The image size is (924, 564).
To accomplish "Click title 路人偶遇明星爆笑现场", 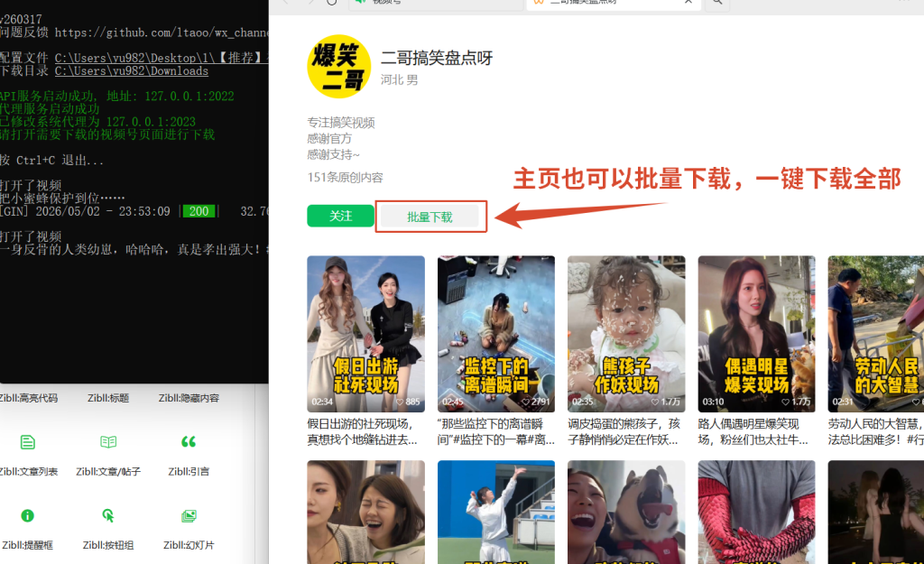I will 753,431.
